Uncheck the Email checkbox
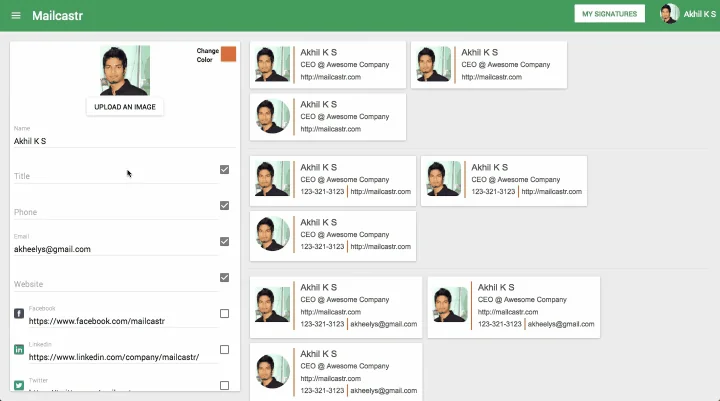 pos(225,242)
